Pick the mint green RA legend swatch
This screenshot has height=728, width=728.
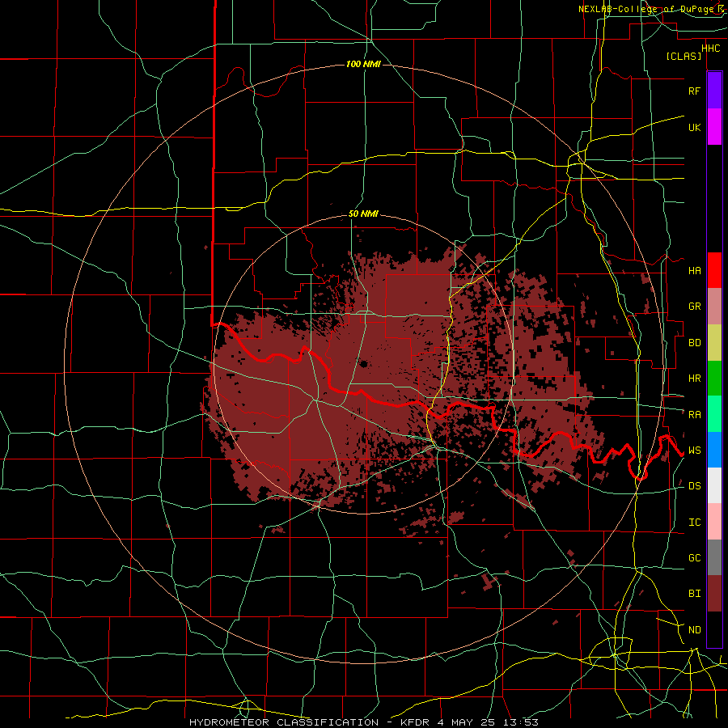714,414
